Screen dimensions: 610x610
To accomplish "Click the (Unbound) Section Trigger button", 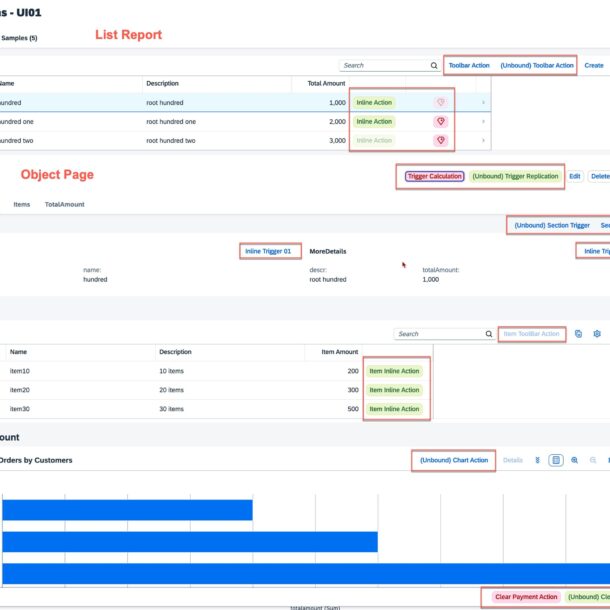I will [552, 225].
